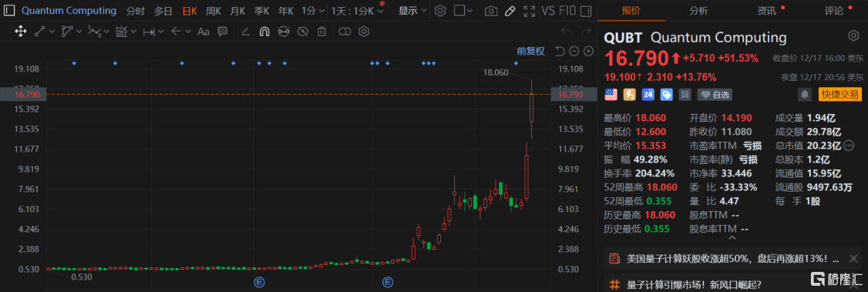This screenshot has width=868, height=292.
Task: Click the US flag market icon
Action: pos(611,95)
